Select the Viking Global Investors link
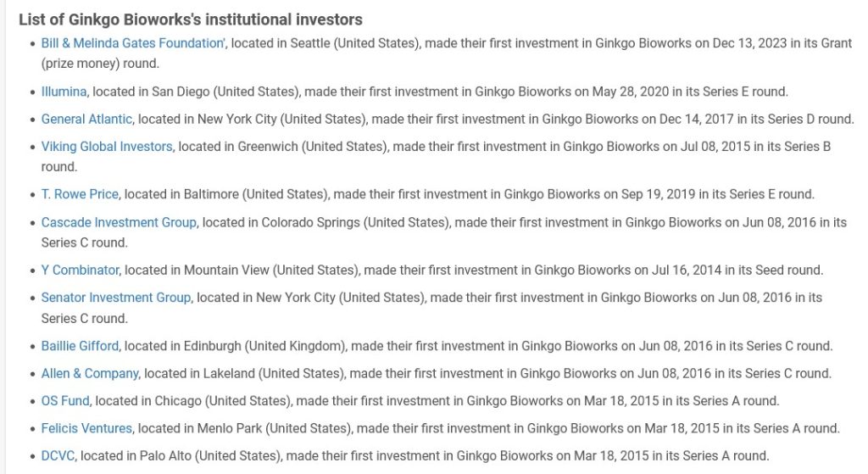The width and height of the screenshot is (868, 474). 107,147
